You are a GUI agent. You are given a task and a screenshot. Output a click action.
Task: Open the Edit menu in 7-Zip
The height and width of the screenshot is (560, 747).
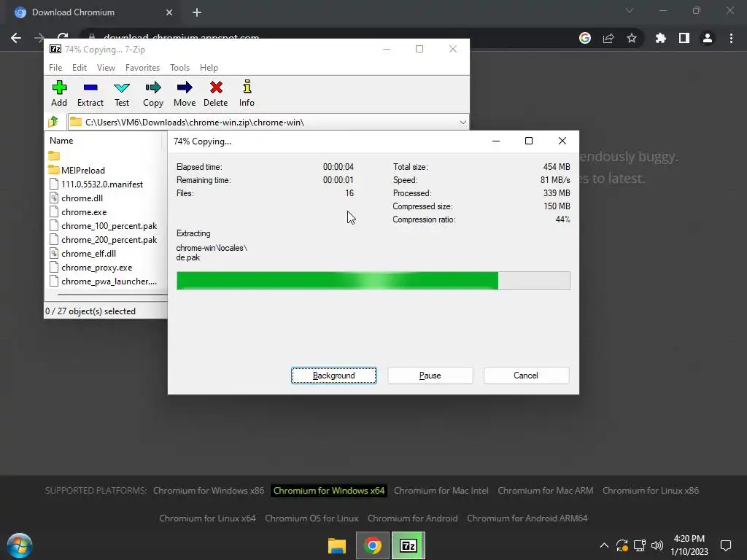[x=79, y=68]
